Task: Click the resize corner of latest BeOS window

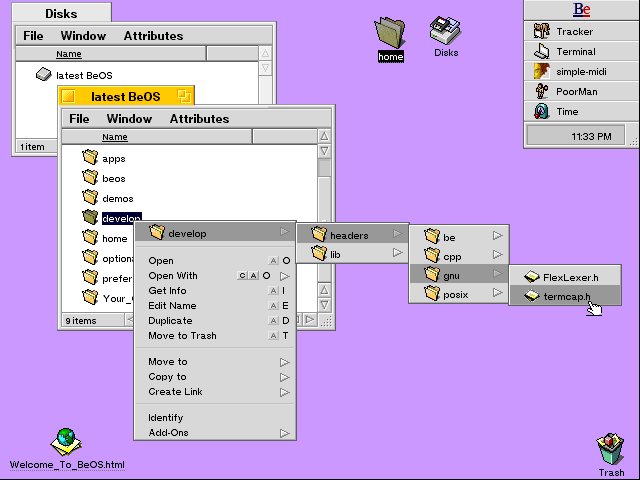Action: (325, 321)
